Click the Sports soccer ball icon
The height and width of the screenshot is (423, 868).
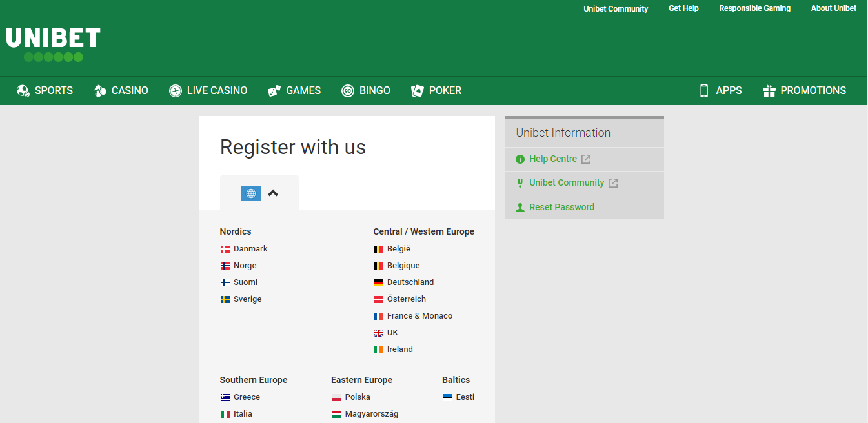point(23,91)
